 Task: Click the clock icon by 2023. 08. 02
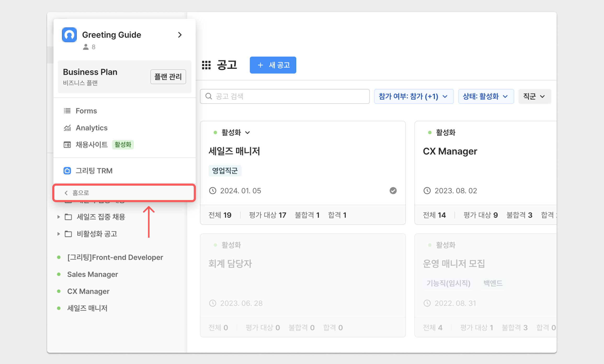point(427,191)
